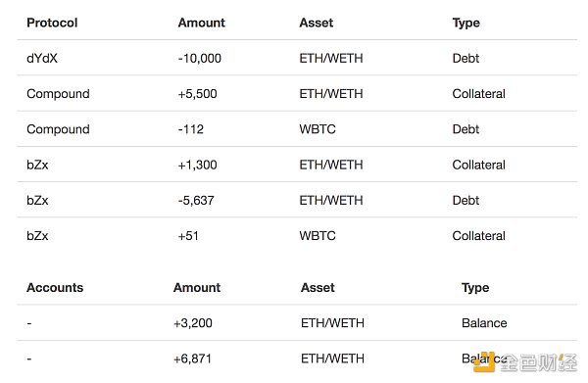Click the Debt type in the dYdX row
Viewport: 588px width, 383px height.
pyautogui.click(x=465, y=58)
